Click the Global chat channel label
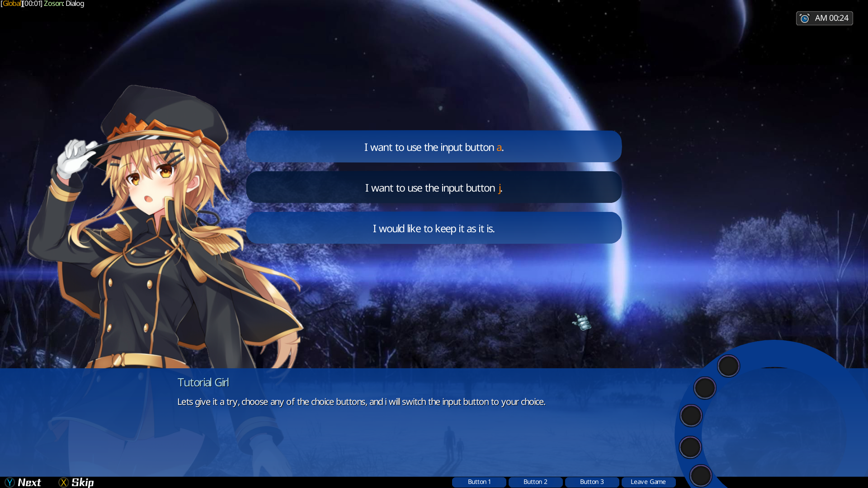The width and height of the screenshot is (868, 488). click(11, 4)
